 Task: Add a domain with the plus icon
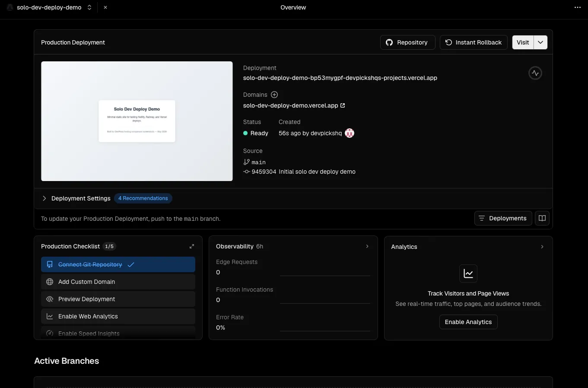tap(274, 95)
